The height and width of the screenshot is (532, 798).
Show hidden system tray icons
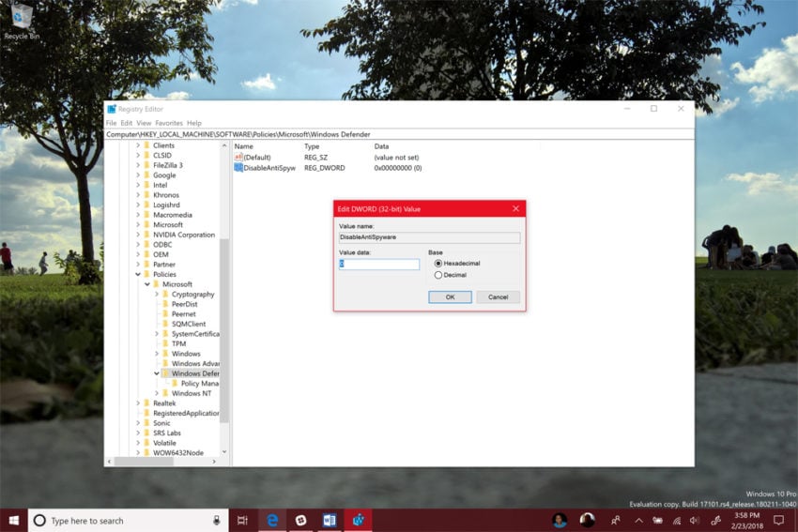tap(638, 521)
